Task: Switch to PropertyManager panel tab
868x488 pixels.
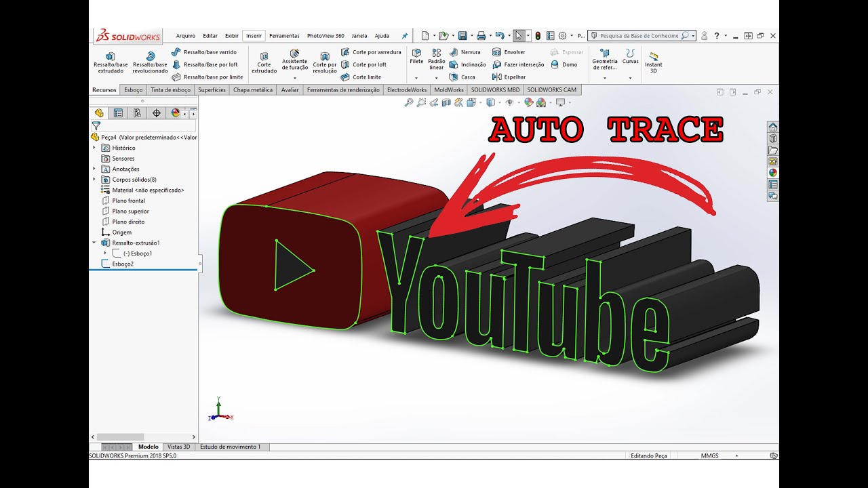Action: pyautogui.click(x=118, y=113)
